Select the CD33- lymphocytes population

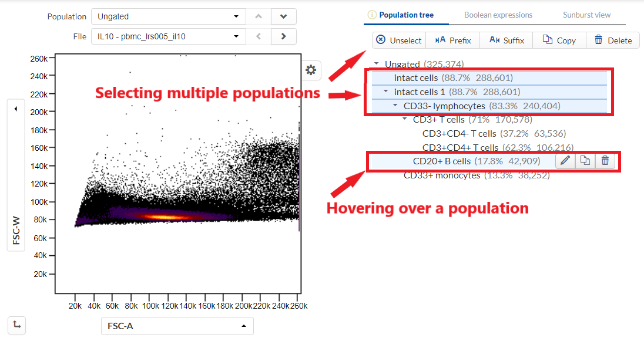(489, 106)
